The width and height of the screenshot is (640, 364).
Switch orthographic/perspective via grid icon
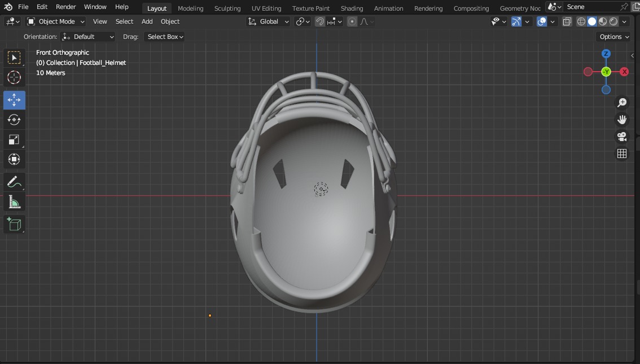tap(621, 154)
